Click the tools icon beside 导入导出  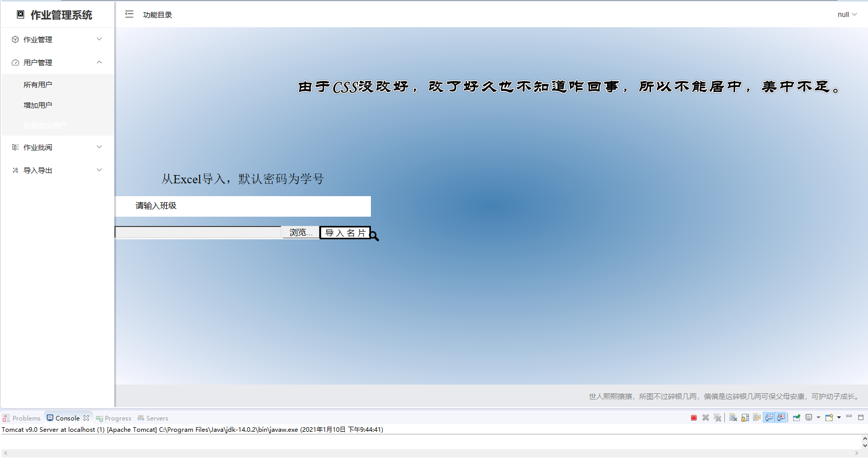[x=15, y=170]
